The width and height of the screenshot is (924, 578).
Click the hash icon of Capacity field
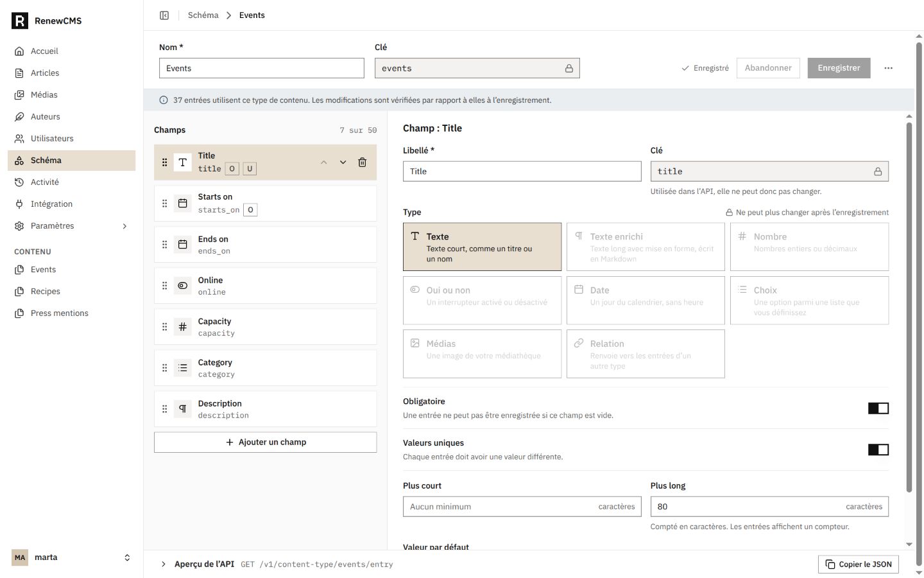183,327
